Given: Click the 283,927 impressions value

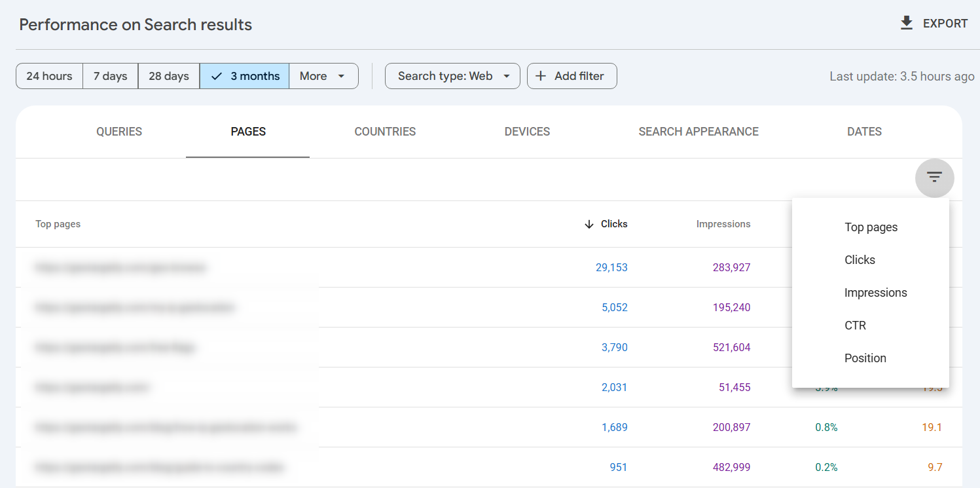Looking at the screenshot, I should click(x=732, y=267).
